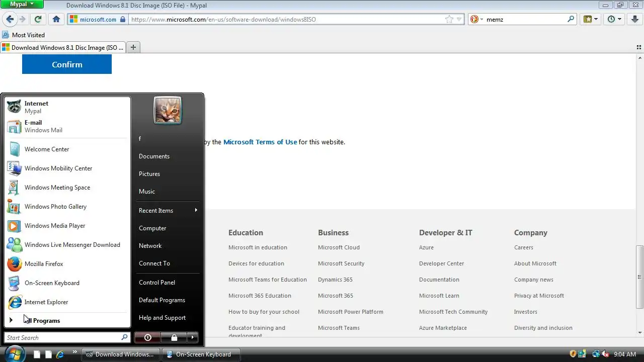This screenshot has width=644, height=362.
Task: Launch Windows Mail E-mail entry
Action: 66,126
